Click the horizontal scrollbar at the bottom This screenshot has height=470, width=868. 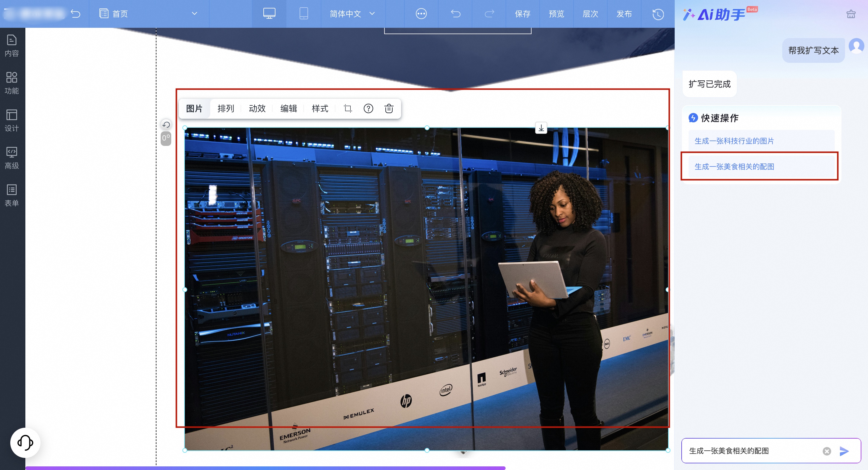265,468
